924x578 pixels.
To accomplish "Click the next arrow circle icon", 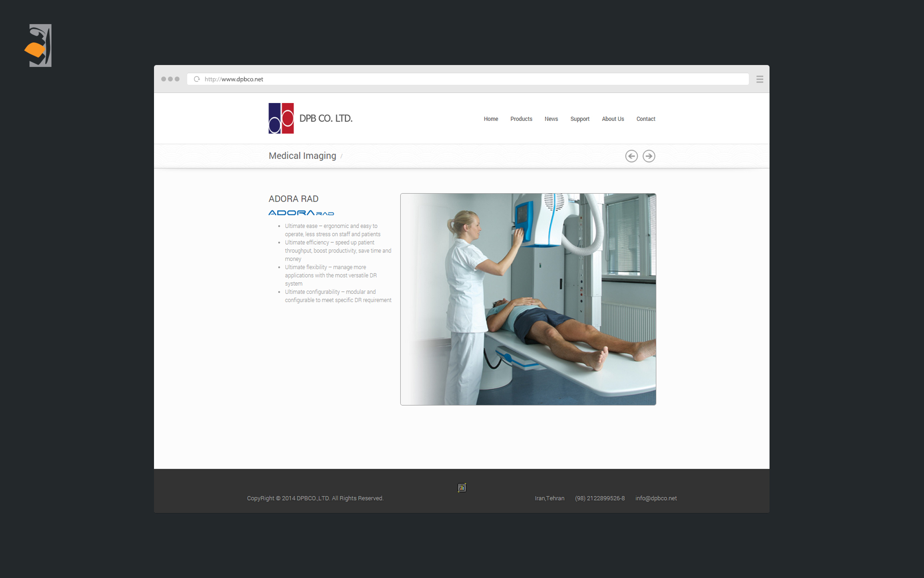I will pos(649,156).
